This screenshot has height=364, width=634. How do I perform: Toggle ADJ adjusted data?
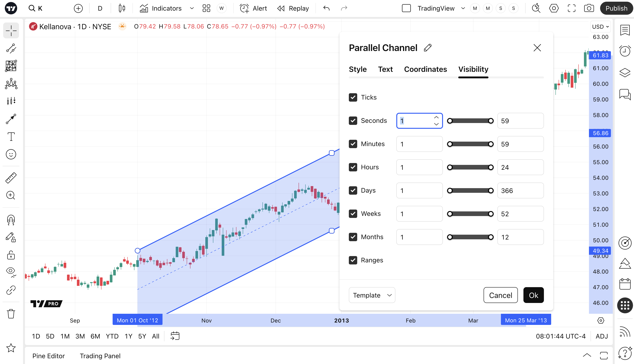(x=601, y=336)
